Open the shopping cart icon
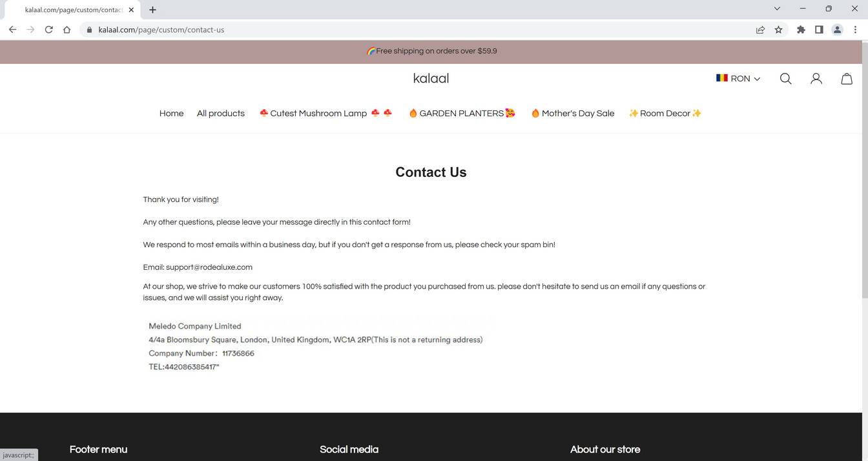The height and width of the screenshot is (461, 868). 847,78
